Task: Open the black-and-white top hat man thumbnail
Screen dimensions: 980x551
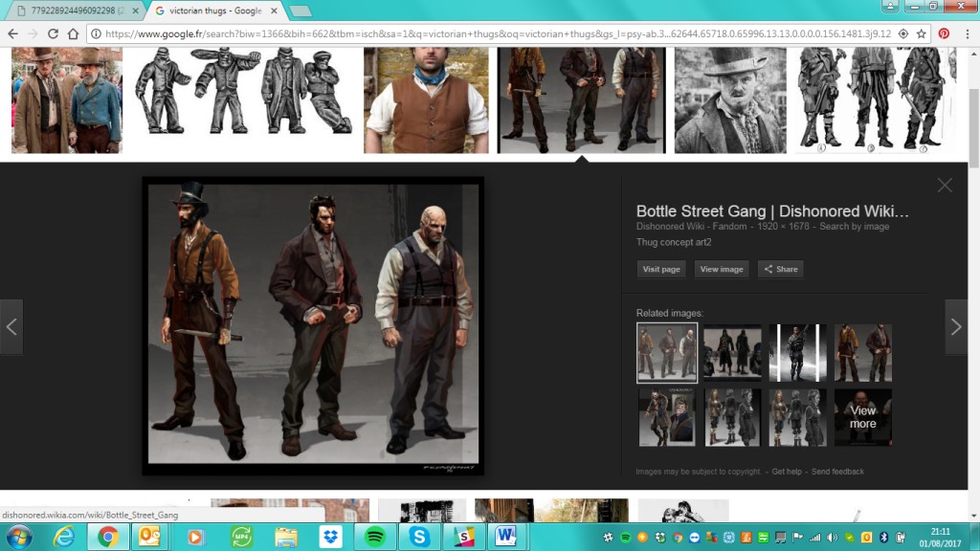Action: pyautogui.click(x=730, y=99)
